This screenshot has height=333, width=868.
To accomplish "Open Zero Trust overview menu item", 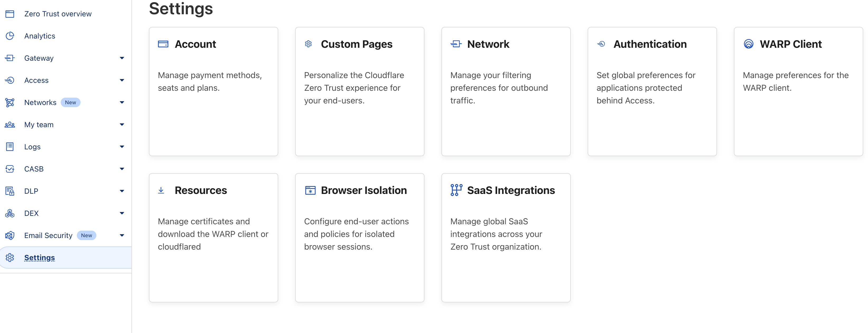I will coord(58,14).
